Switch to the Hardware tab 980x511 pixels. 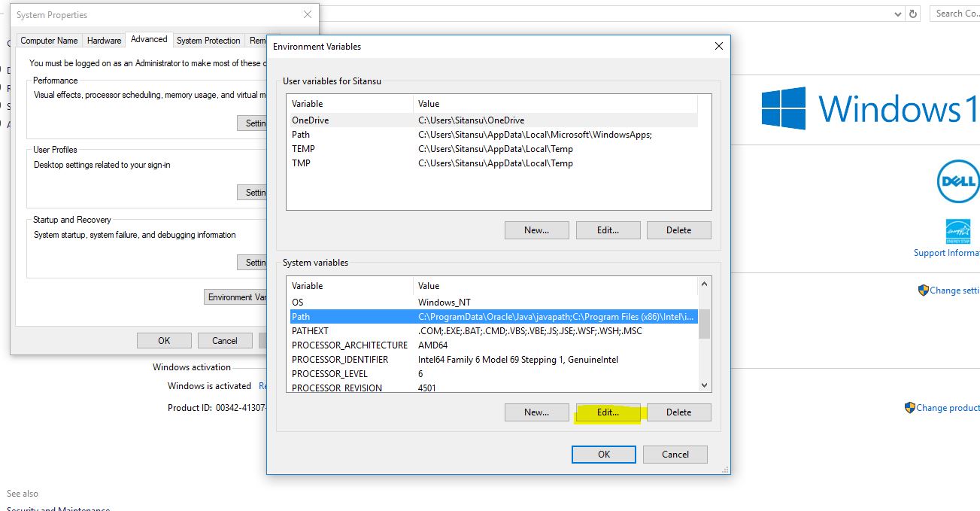point(103,40)
